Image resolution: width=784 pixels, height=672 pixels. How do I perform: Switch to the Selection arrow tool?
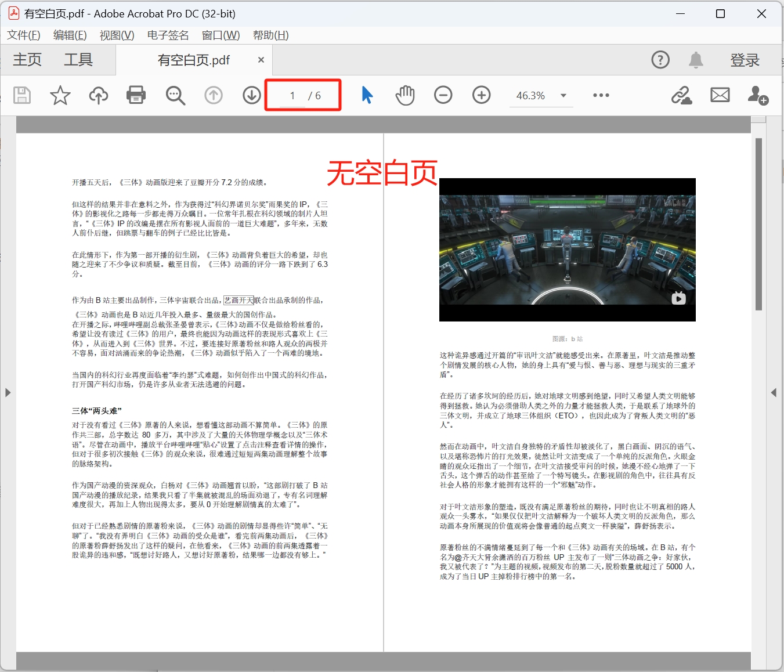coord(366,95)
